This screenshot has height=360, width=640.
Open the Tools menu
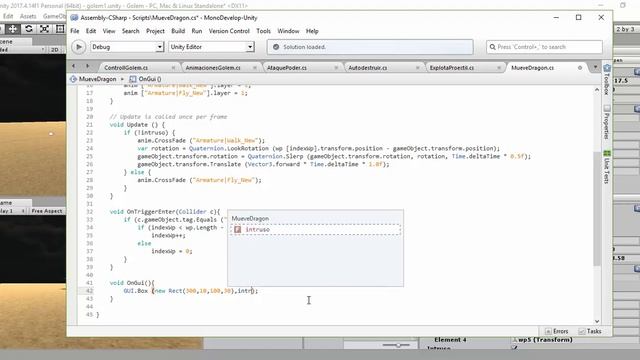click(263, 31)
